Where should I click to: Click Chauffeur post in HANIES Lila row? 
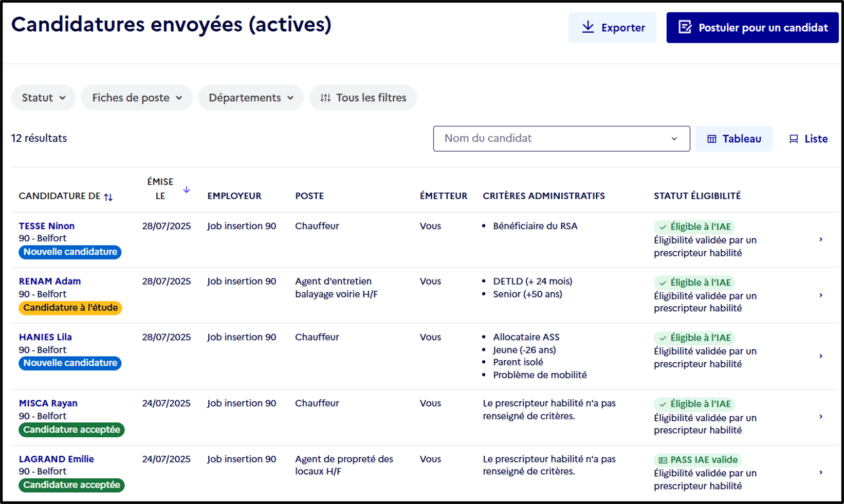tap(317, 338)
